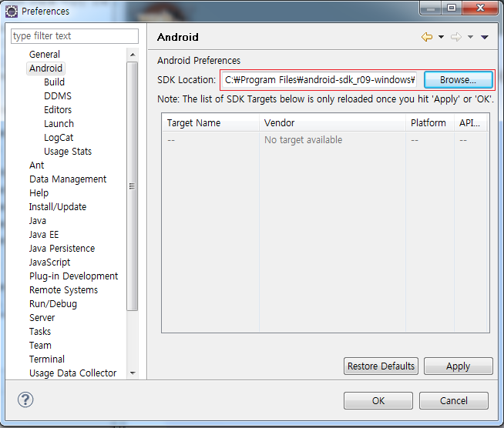This screenshot has width=504, height=428.
Task: Open LogCat preferences page
Action: [x=59, y=138]
